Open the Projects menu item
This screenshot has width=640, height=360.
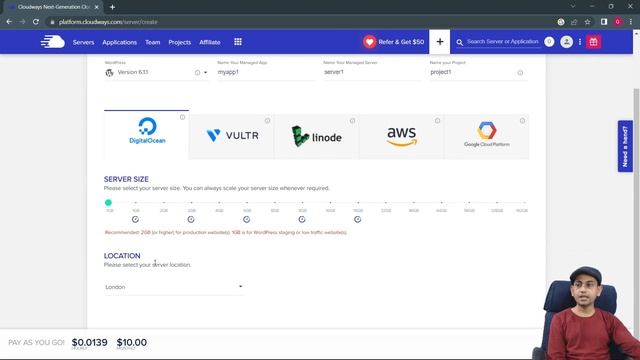(180, 42)
